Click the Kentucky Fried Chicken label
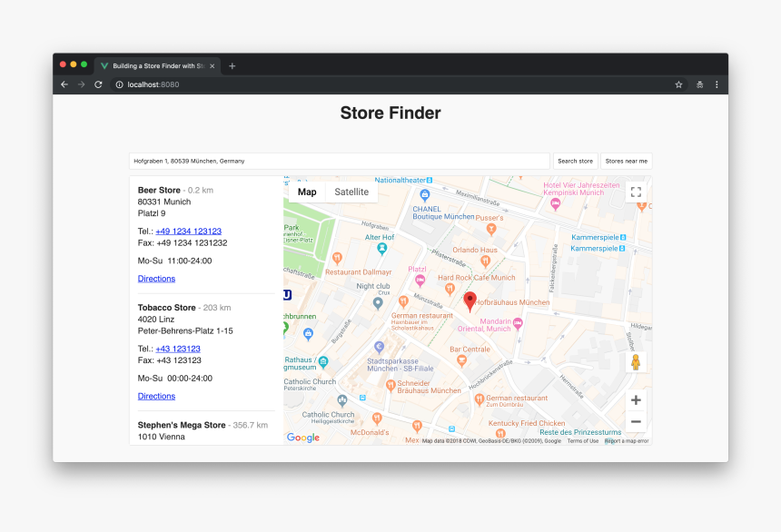781x532 pixels. [527, 423]
